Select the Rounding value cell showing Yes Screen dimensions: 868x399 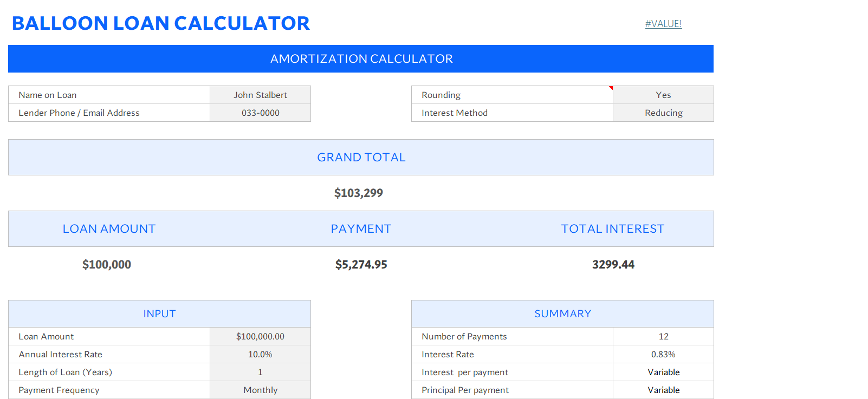coord(663,95)
